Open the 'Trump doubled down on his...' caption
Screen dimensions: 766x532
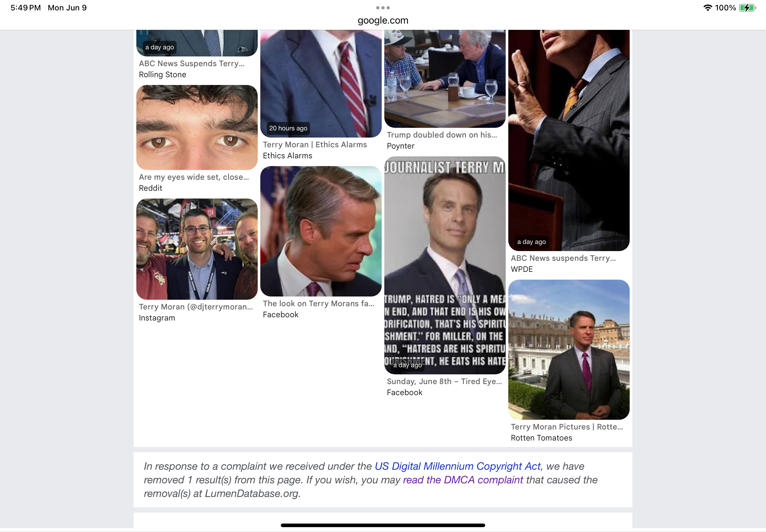pyautogui.click(x=442, y=135)
